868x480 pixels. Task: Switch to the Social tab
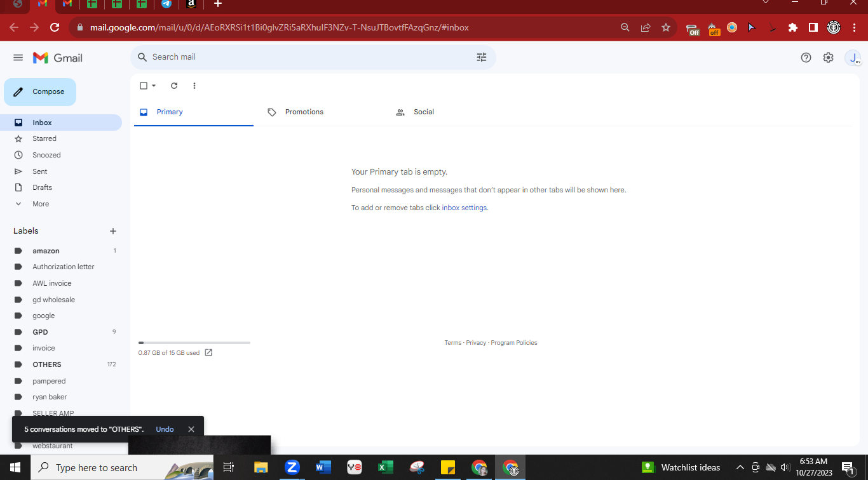coord(452,112)
